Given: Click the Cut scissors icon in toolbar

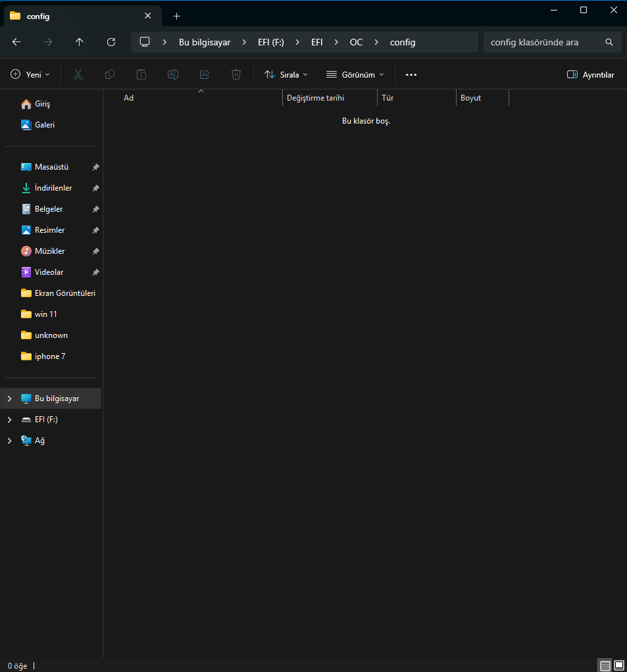Looking at the screenshot, I should pos(78,75).
